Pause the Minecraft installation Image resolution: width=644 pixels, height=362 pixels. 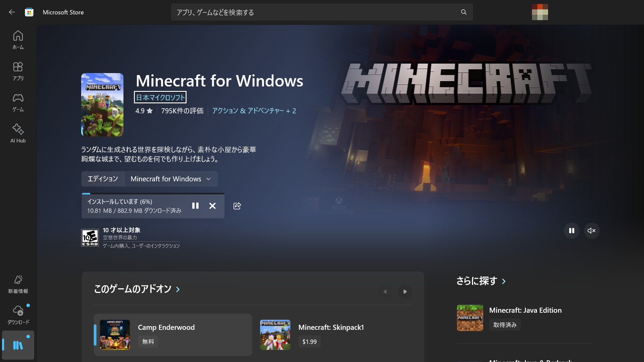point(196,206)
